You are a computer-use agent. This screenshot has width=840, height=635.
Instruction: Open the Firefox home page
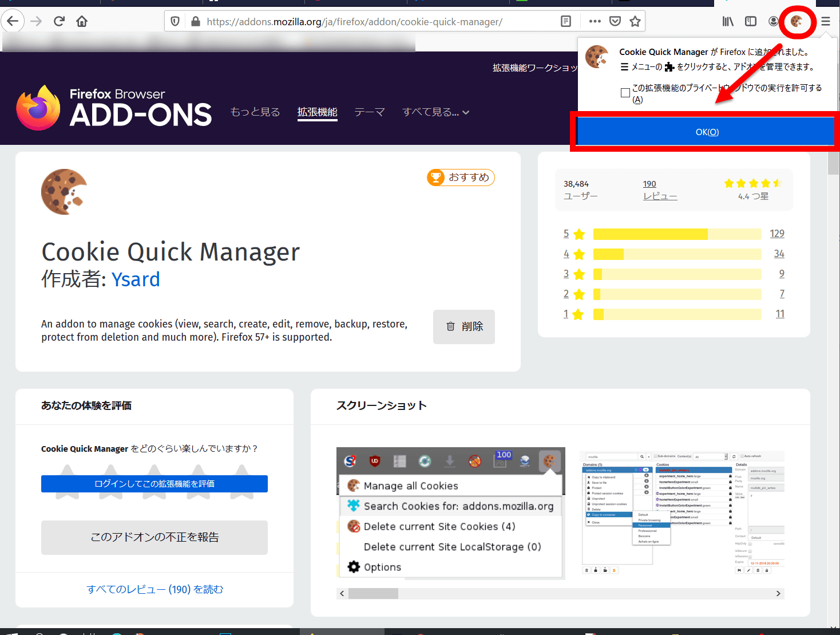pyautogui.click(x=82, y=22)
